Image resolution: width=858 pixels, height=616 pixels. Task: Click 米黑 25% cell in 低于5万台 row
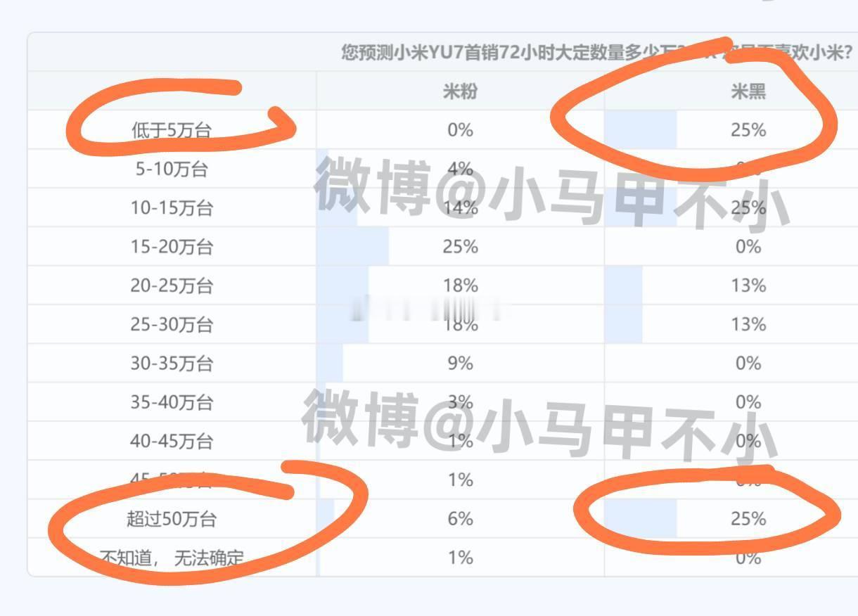tap(748, 130)
